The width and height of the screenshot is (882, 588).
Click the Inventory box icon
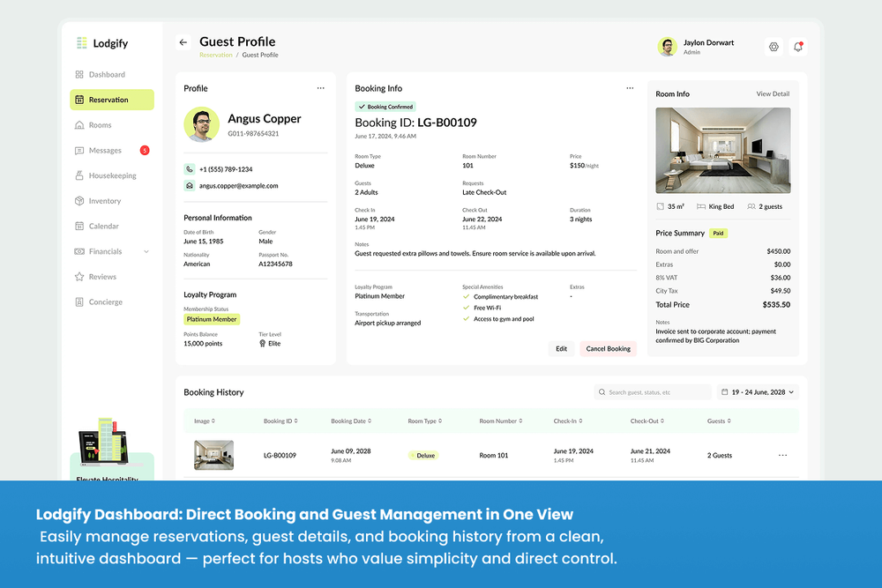click(79, 201)
